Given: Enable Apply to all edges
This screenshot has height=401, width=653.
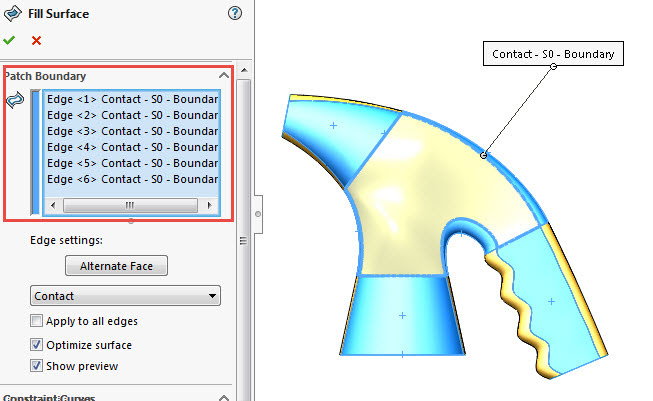Looking at the screenshot, I should pyautogui.click(x=36, y=321).
